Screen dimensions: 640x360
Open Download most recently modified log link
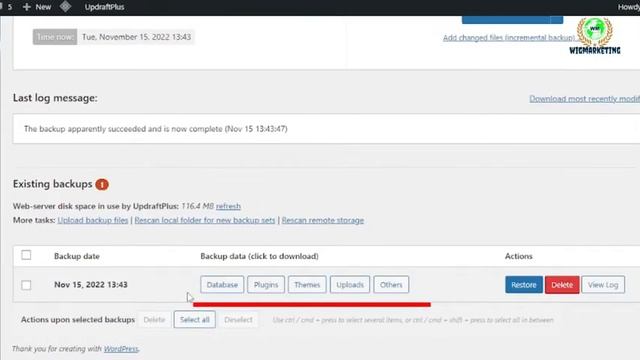click(584, 98)
